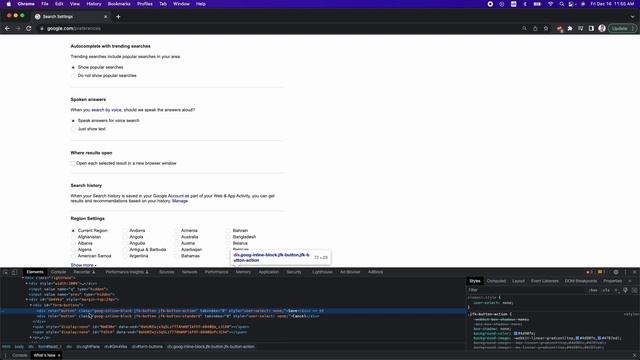Open the Lighthouse tab in DevTools
Screen dimensions: 640x360
[322, 272]
